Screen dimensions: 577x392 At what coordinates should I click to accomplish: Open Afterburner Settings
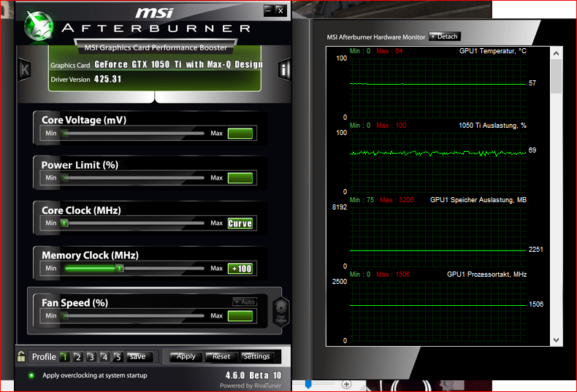(257, 356)
